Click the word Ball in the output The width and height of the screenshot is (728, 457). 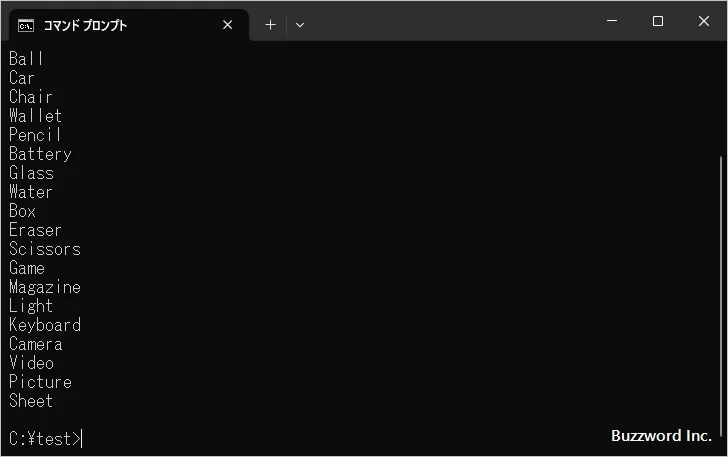point(27,59)
